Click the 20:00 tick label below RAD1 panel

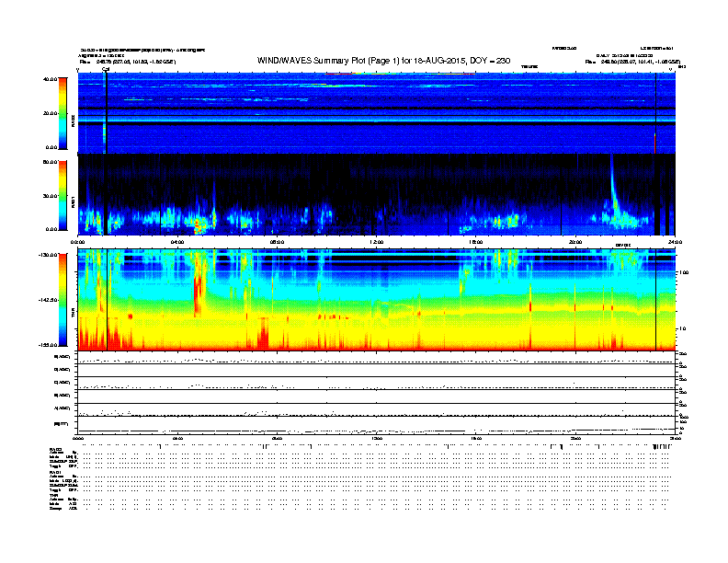tap(575, 242)
